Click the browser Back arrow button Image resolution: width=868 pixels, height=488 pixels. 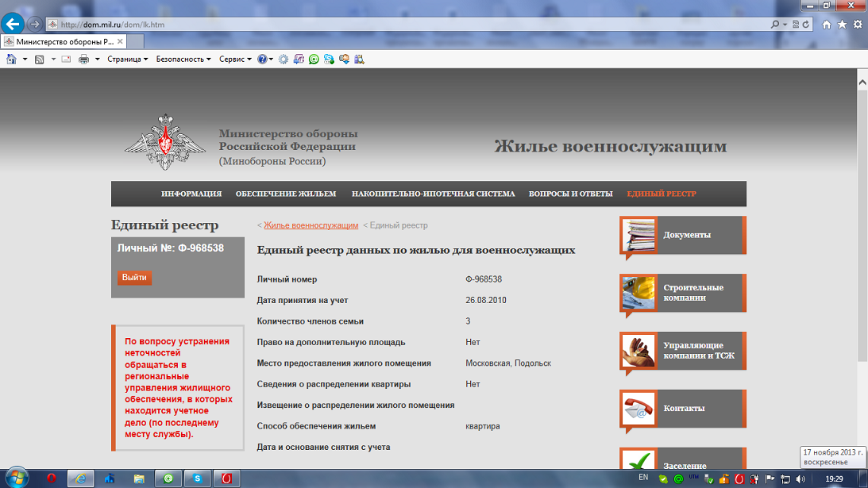point(13,24)
